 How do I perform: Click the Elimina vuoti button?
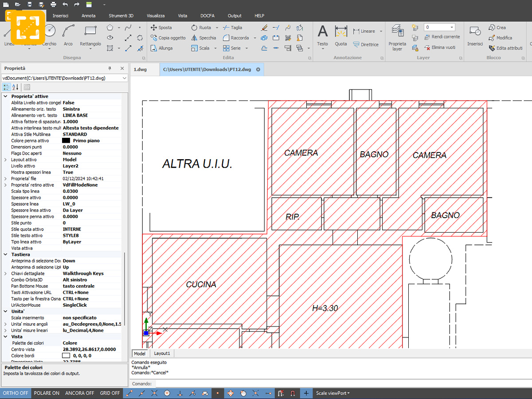(x=440, y=47)
